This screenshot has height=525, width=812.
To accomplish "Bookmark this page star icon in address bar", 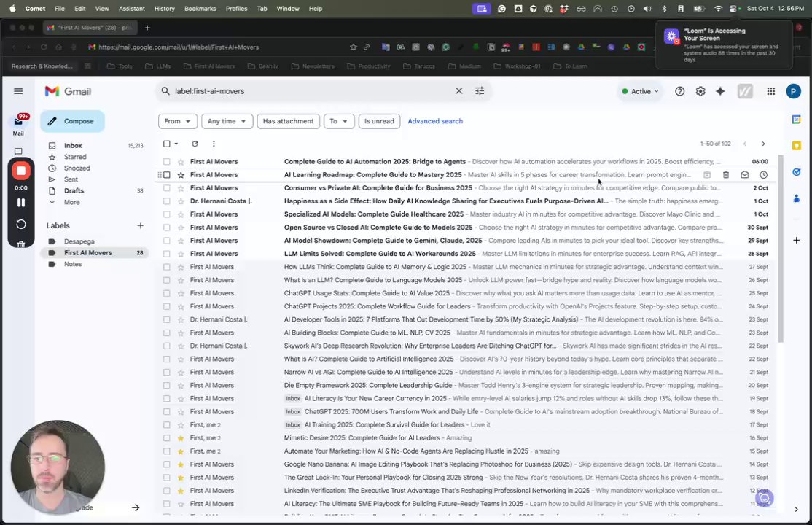I will (354, 47).
